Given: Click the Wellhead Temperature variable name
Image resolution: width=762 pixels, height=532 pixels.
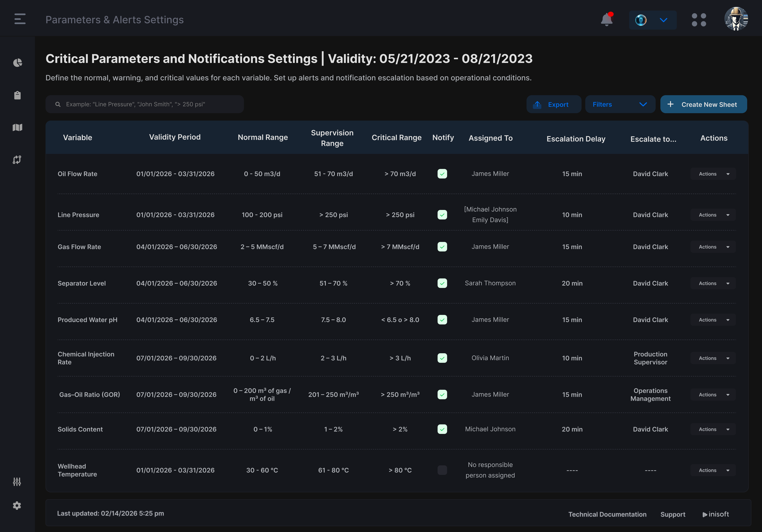Looking at the screenshot, I should tap(77, 470).
